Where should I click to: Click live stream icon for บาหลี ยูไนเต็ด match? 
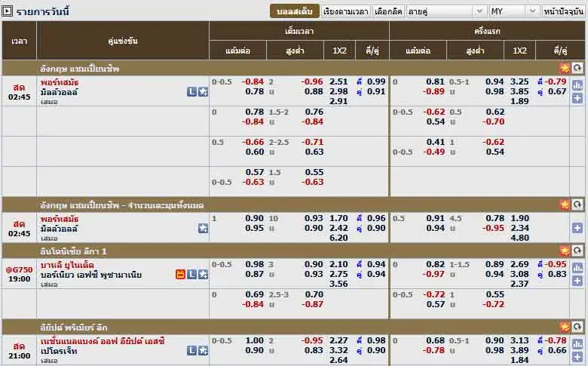(180, 274)
